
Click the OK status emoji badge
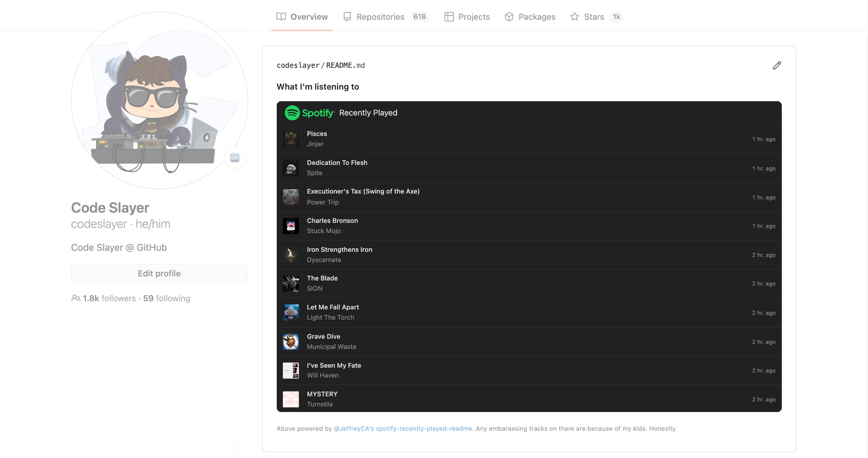[x=235, y=158]
